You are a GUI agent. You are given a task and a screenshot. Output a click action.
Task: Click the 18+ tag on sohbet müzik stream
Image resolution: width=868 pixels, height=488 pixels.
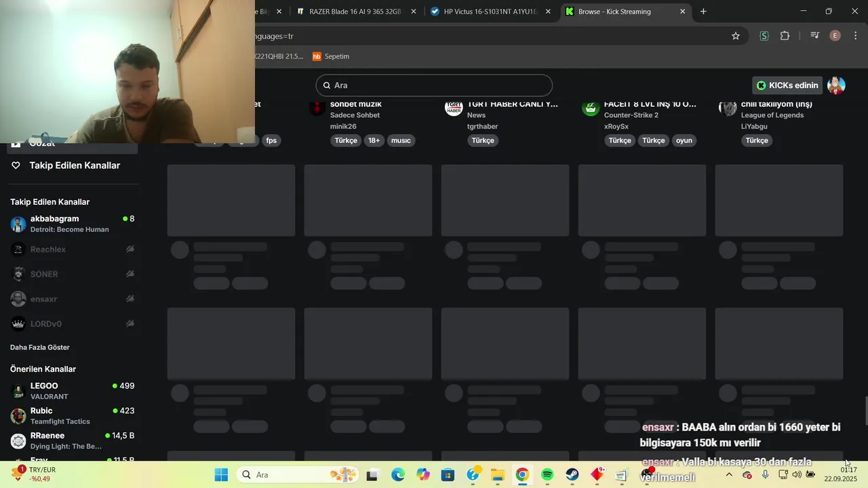click(x=374, y=140)
